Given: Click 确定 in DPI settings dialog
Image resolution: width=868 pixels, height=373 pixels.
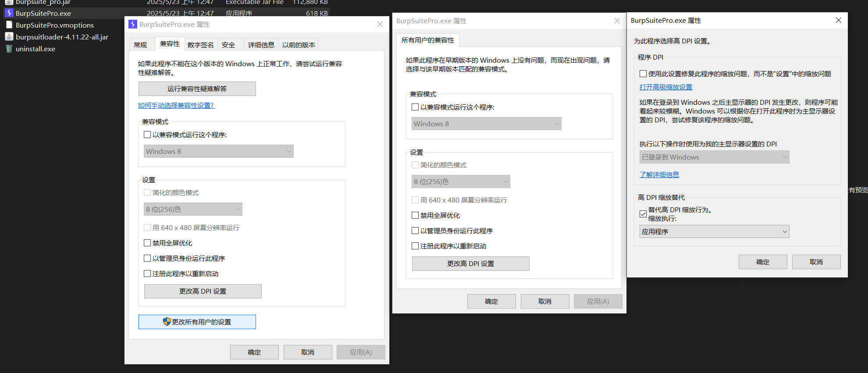Looking at the screenshot, I should coord(763,262).
